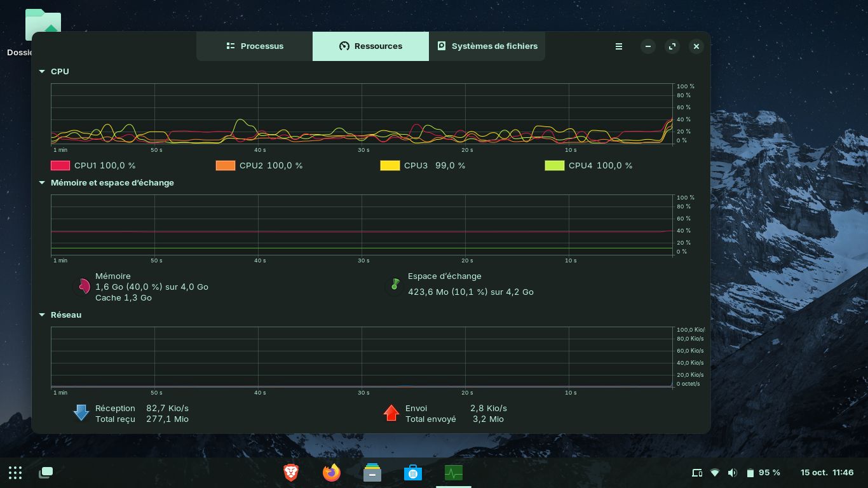Change the CPU4 green color swatch
The width and height of the screenshot is (868, 488).
tap(555, 166)
